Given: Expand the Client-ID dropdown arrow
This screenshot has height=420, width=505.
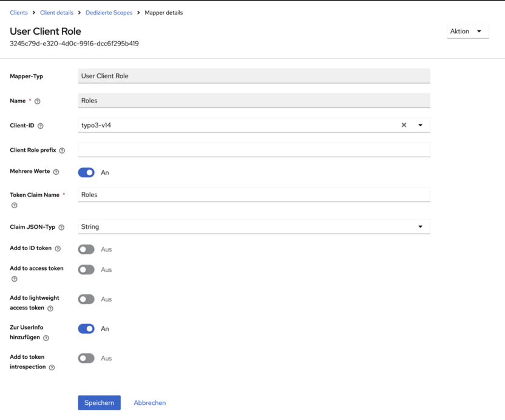Looking at the screenshot, I should pyautogui.click(x=420, y=125).
